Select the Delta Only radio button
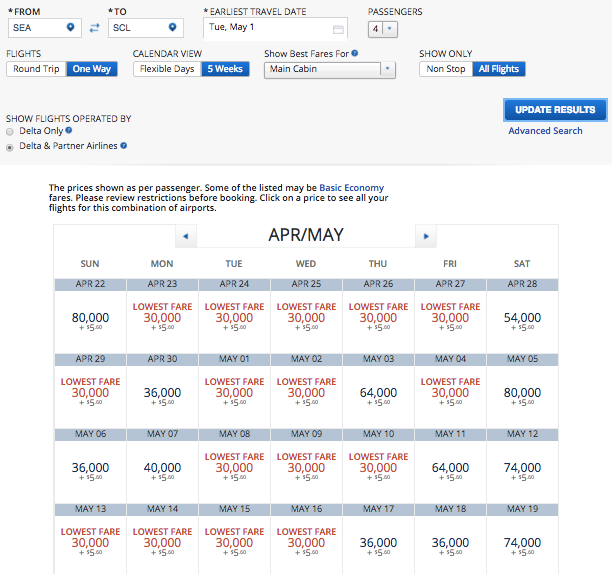This screenshot has width=612, height=574. pyautogui.click(x=10, y=131)
